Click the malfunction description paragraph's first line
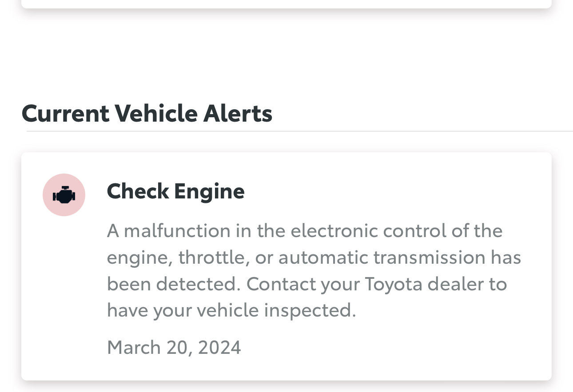Screen dimensions: 573x392 click(x=305, y=230)
